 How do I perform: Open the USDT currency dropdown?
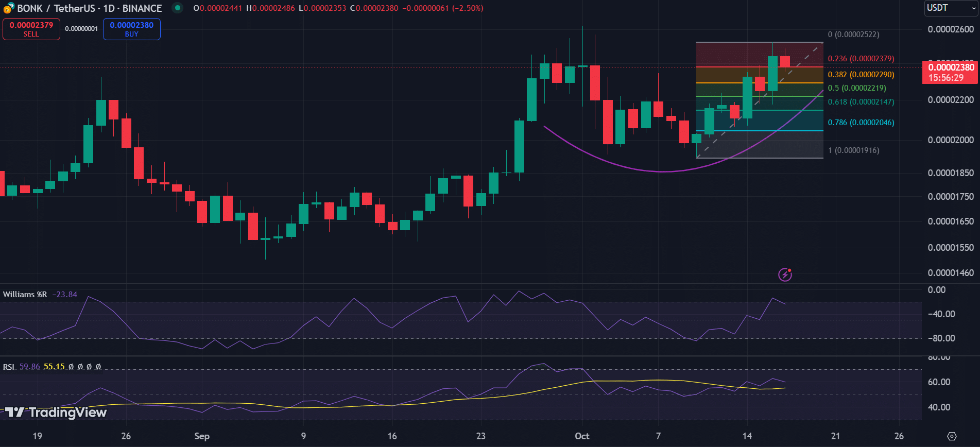tap(951, 8)
